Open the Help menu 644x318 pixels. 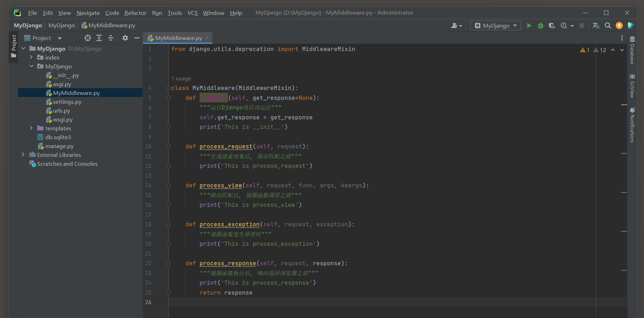tap(236, 13)
